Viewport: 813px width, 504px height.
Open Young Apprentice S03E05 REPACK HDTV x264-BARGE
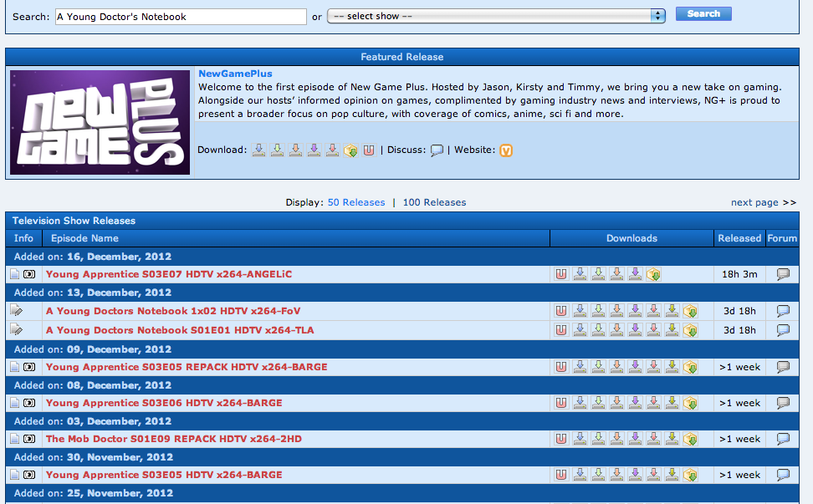click(x=187, y=367)
